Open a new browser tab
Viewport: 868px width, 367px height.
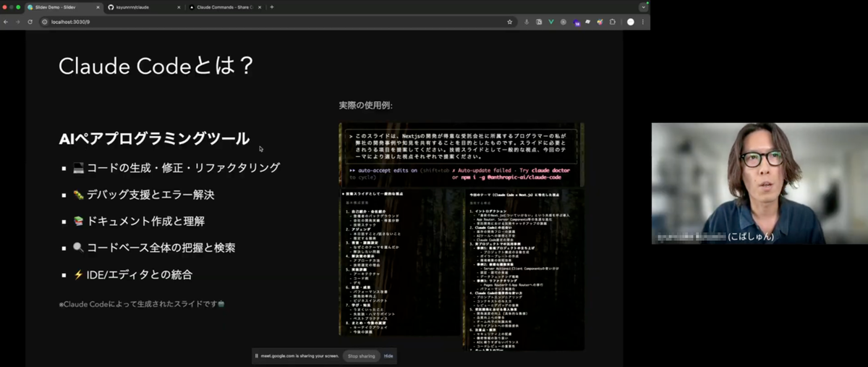272,7
